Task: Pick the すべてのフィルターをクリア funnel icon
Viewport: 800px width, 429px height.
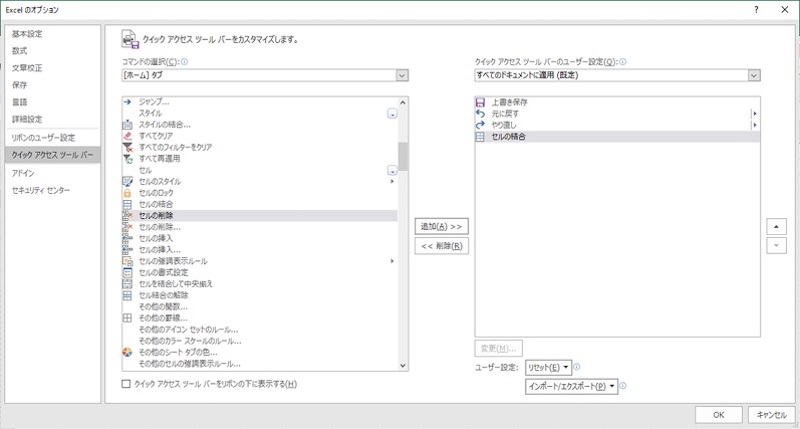Action: click(128, 147)
